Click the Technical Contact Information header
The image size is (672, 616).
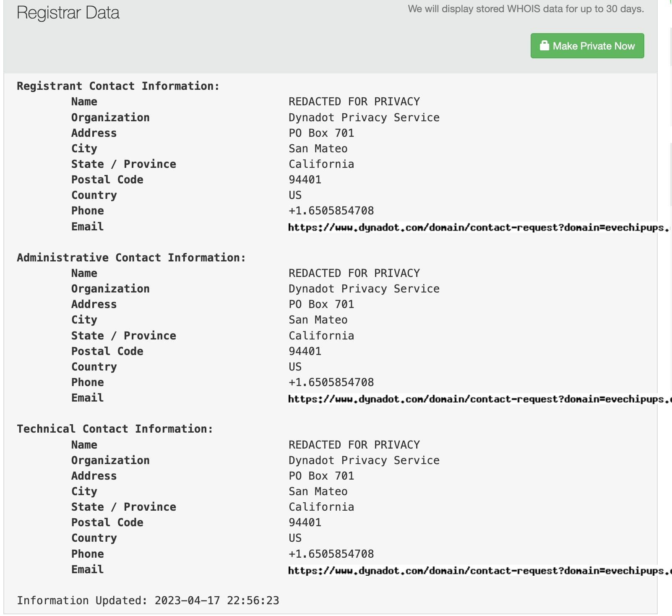click(x=115, y=429)
